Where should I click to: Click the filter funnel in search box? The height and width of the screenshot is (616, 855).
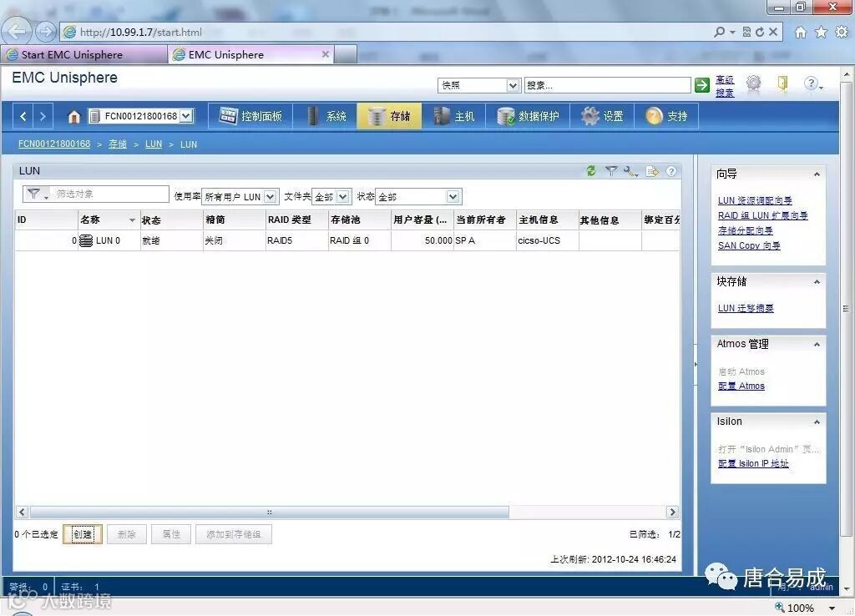coord(37,194)
